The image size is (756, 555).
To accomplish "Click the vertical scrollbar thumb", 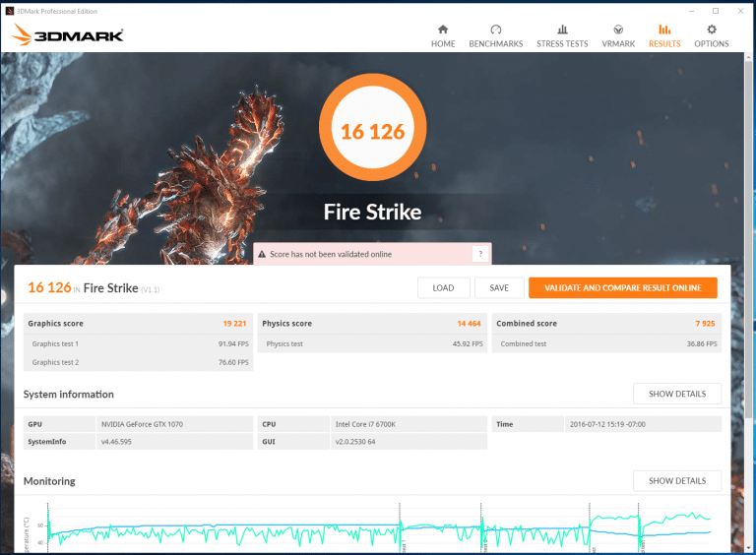I will pyautogui.click(x=750, y=237).
